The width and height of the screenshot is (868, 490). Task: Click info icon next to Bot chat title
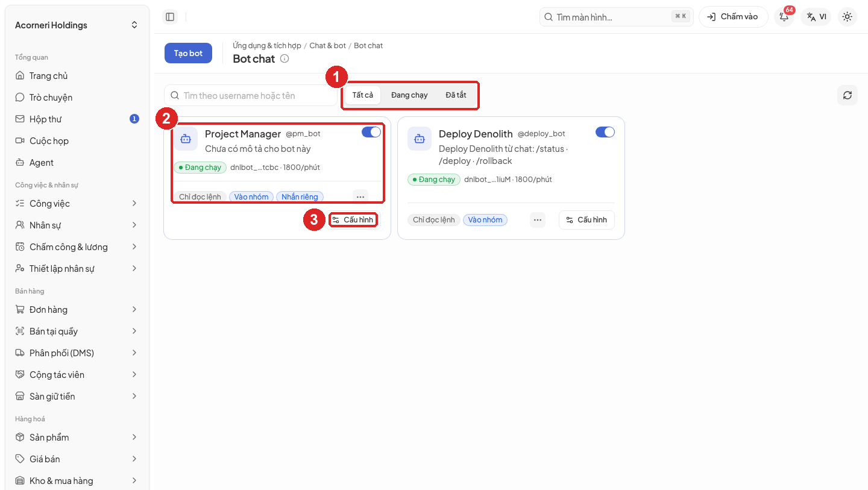(x=285, y=58)
